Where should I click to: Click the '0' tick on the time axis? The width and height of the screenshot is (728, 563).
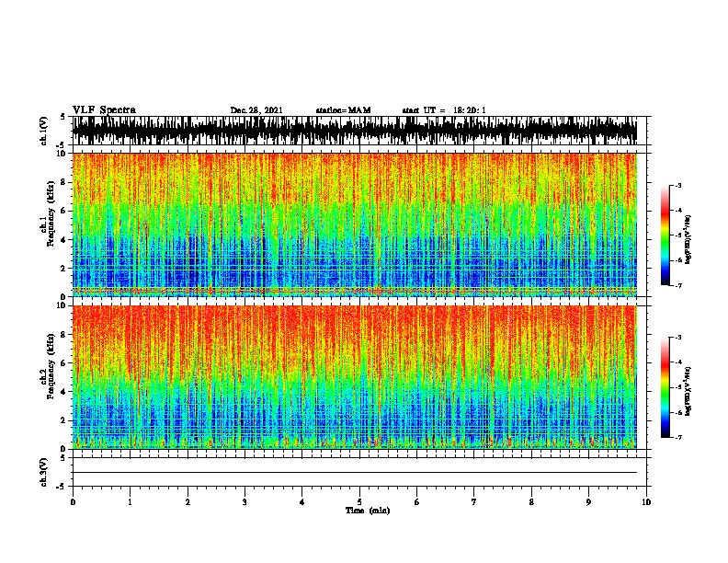tap(73, 502)
